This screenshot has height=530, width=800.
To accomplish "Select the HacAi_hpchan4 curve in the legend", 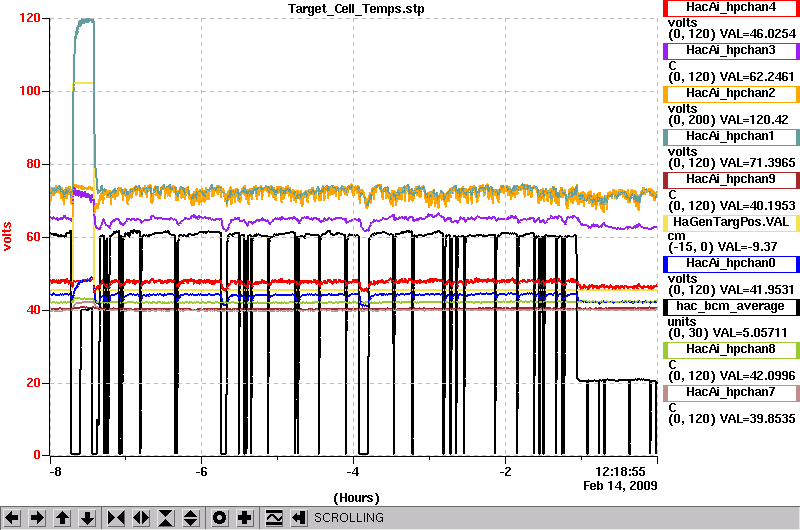I will (731, 8).
